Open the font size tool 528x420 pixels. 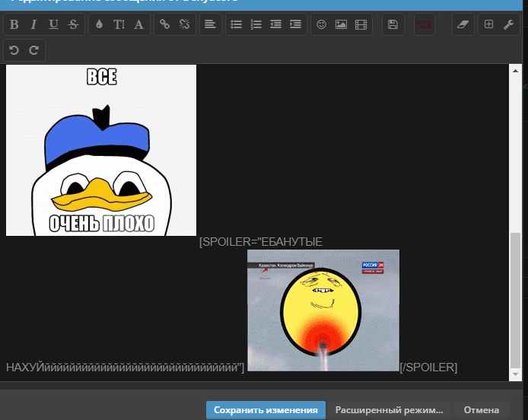[119, 24]
